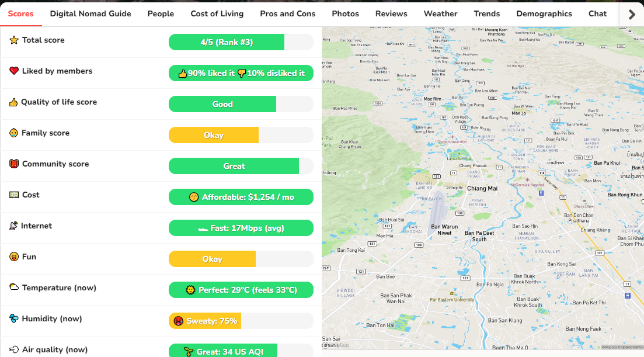Click the sun emoji in the temperature bar
644x357 pixels.
[x=190, y=290]
